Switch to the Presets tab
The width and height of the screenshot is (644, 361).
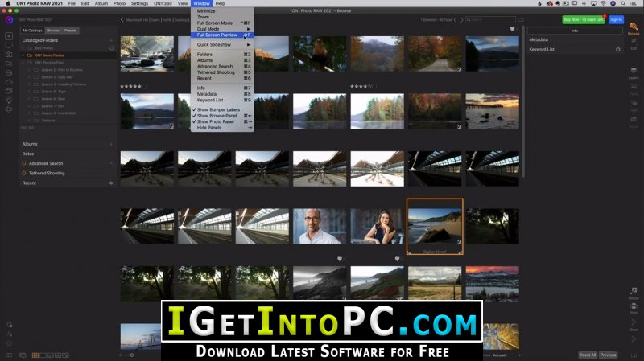pyautogui.click(x=70, y=31)
